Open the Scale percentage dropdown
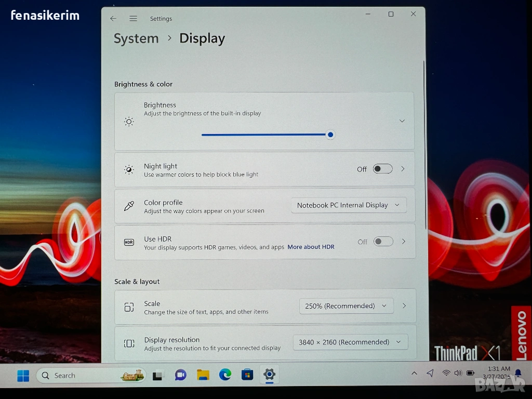The image size is (532, 399). (x=346, y=306)
